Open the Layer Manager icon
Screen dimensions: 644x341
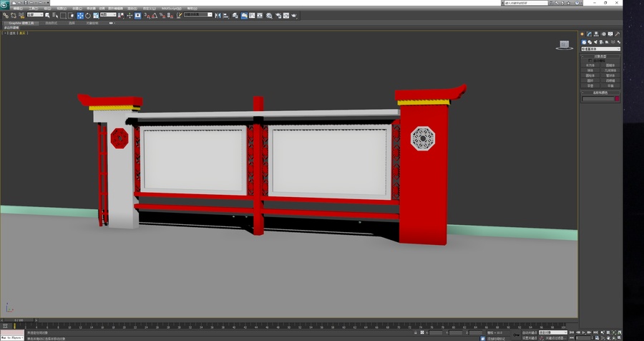click(235, 16)
